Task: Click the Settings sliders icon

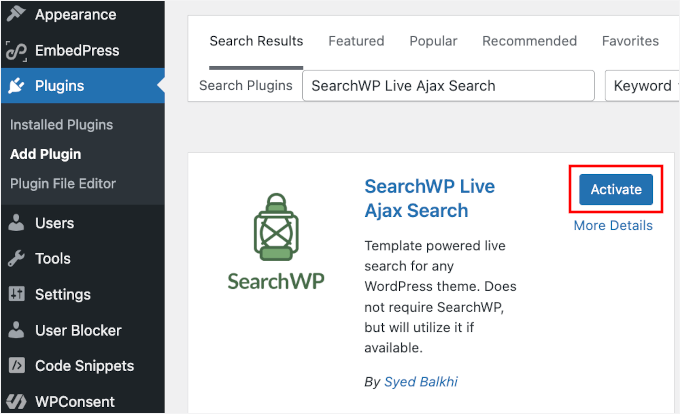Action: click(16, 295)
